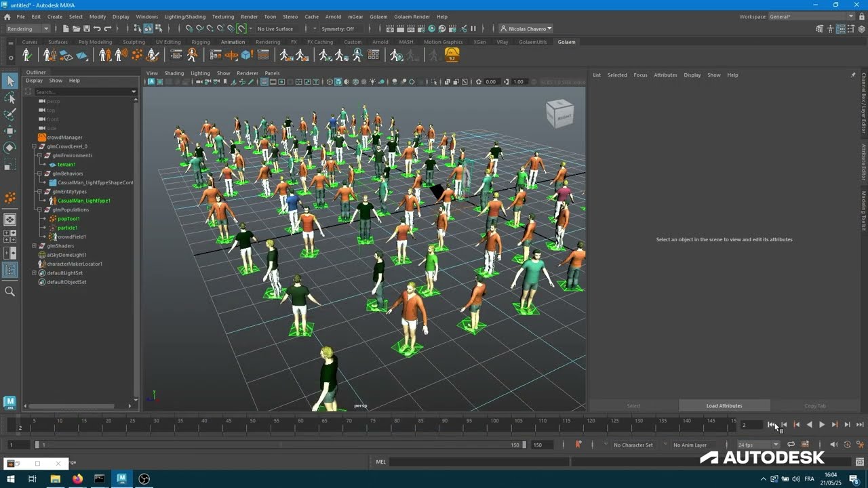Open No Character Set dropdown
Image resolution: width=868 pixels, height=488 pixels.
(633, 445)
